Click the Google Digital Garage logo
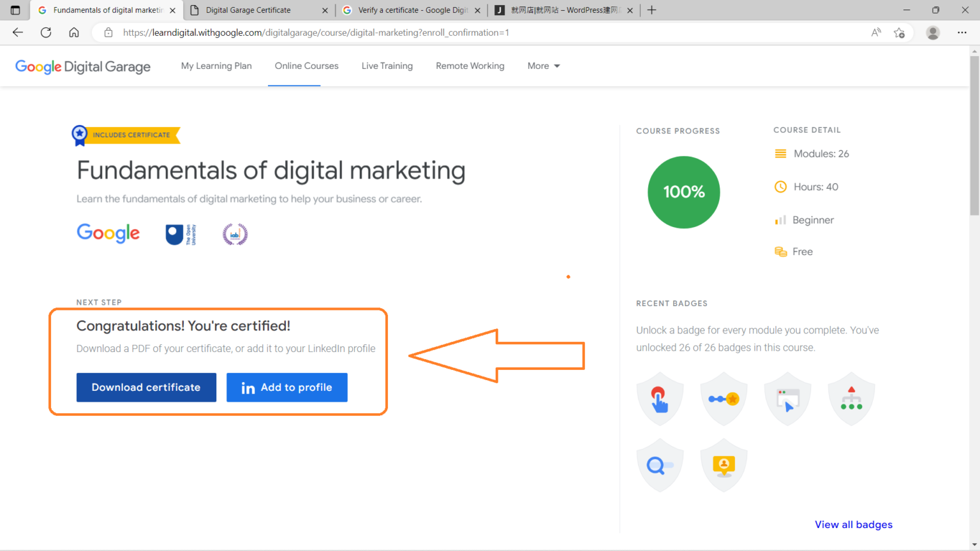Screen dimensions: 980x551 83,66
